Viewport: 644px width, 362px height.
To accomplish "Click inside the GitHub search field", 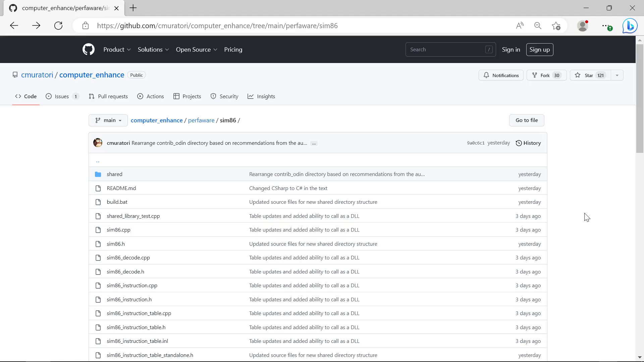I will (x=446, y=49).
